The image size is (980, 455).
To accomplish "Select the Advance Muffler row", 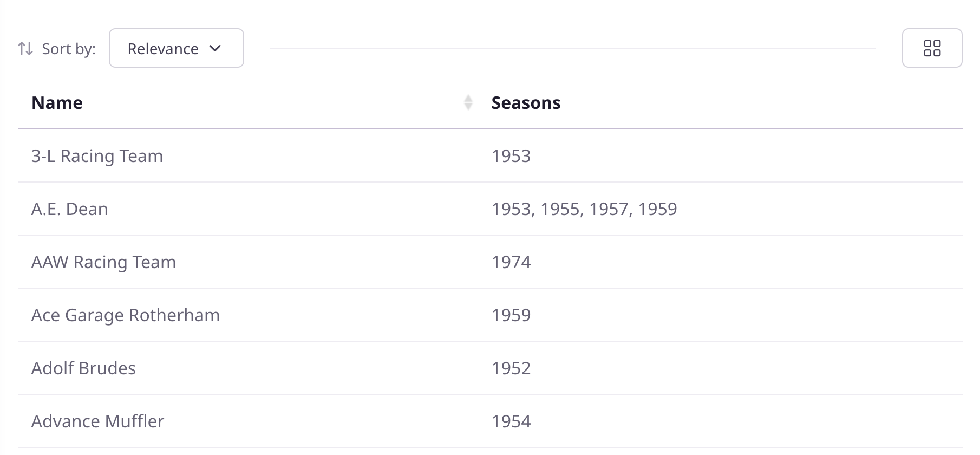I will pyautogui.click(x=490, y=421).
